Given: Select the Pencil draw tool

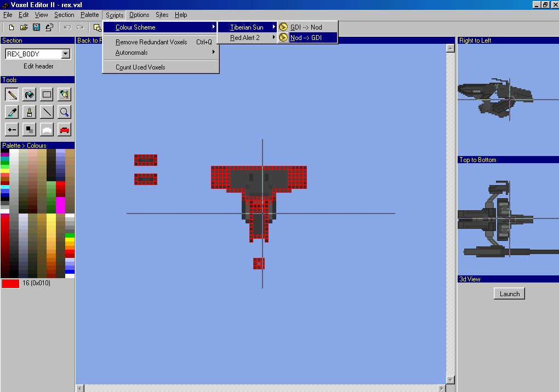Looking at the screenshot, I should tap(12, 95).
